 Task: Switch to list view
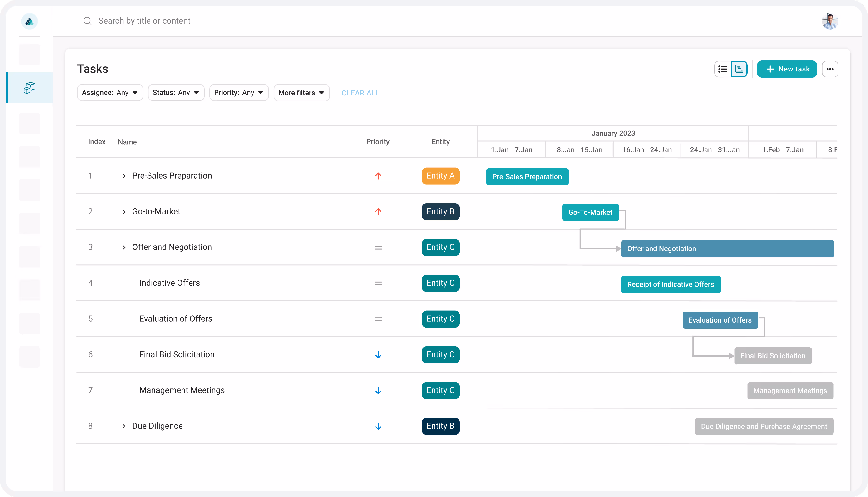point(723,69)
